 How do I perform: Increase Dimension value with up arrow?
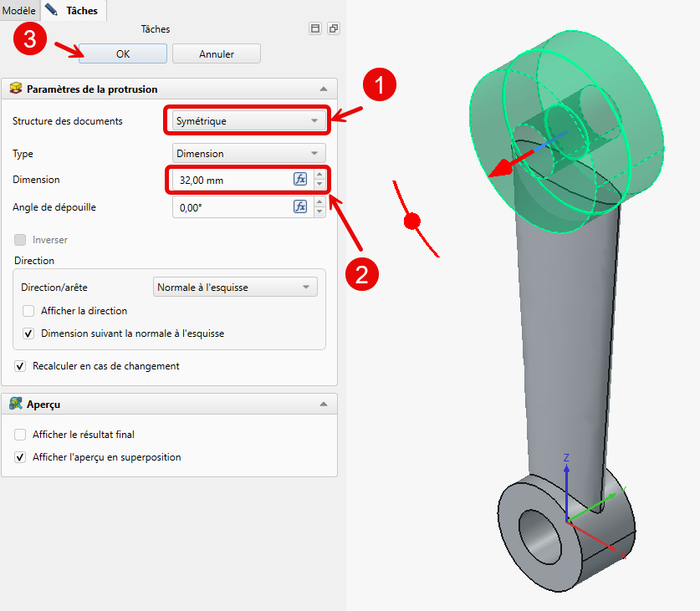tap(319, 176)
